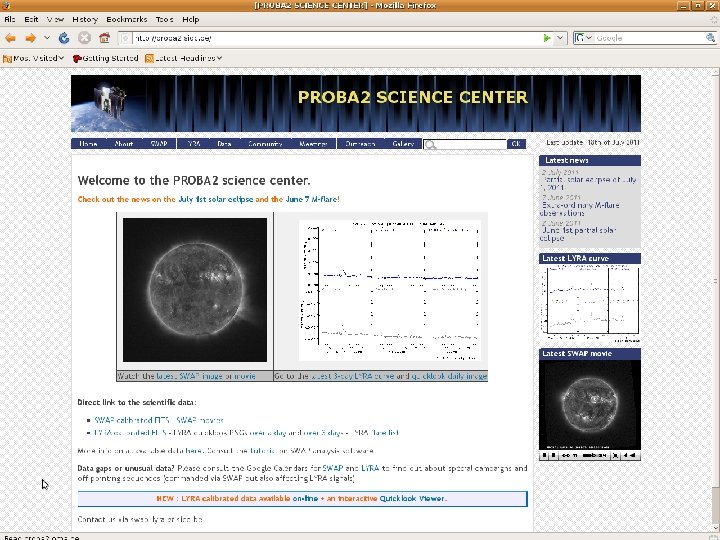Open the Tools menu
720x540 pixels.
tap(164, 19)
